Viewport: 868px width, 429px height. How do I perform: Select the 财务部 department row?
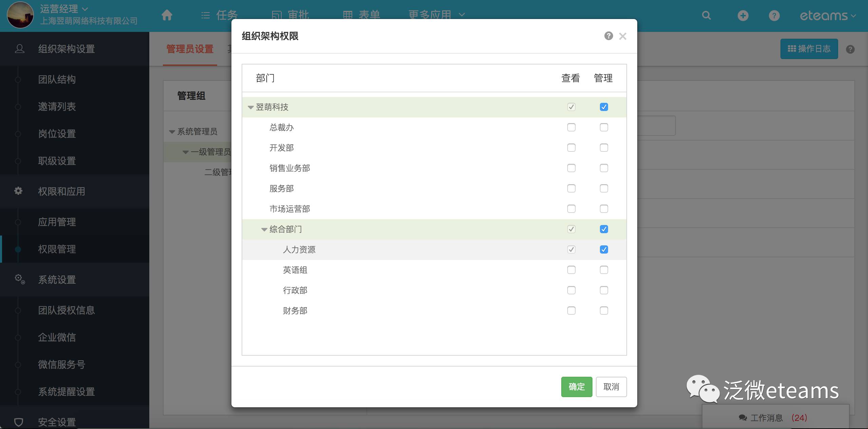click(x=295, y=311)
